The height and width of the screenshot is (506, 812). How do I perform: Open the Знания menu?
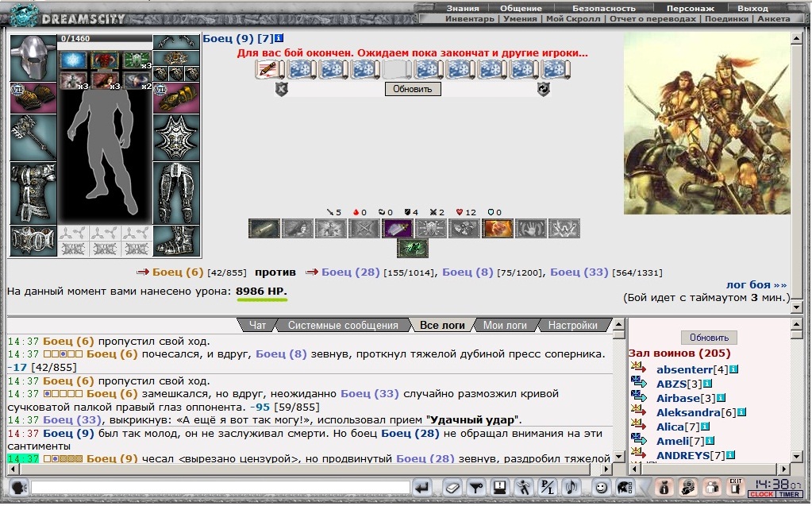click(463, 8)
